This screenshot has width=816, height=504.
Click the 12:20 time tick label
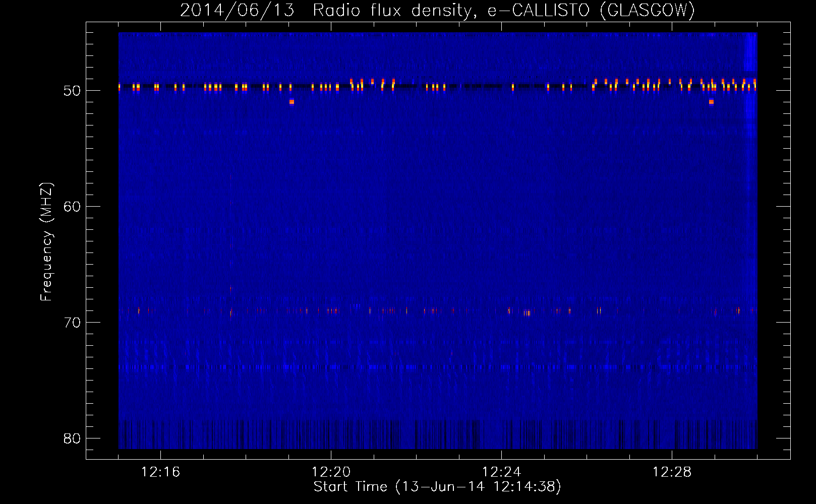click(331, 472)
